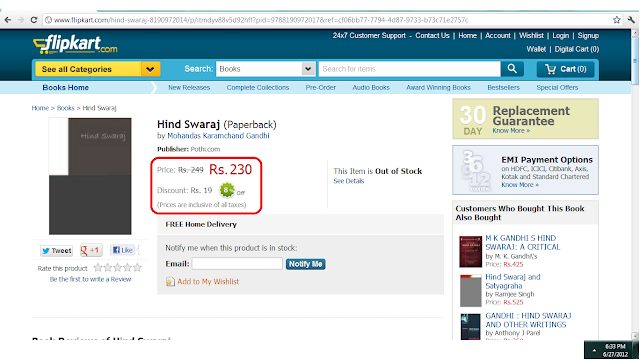Click Home breadcrumb link
This screenshot has height=361, width=640.
[x=40, y=108]
